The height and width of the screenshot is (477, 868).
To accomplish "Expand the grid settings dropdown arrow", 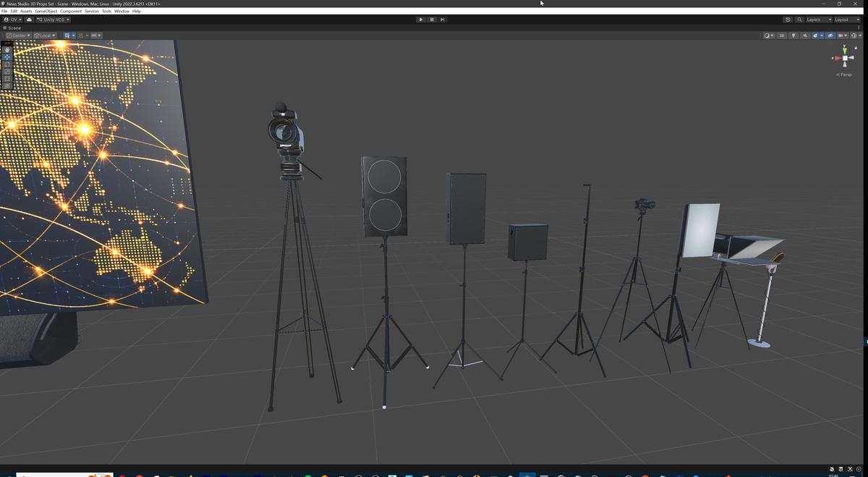I will [73, 35].
